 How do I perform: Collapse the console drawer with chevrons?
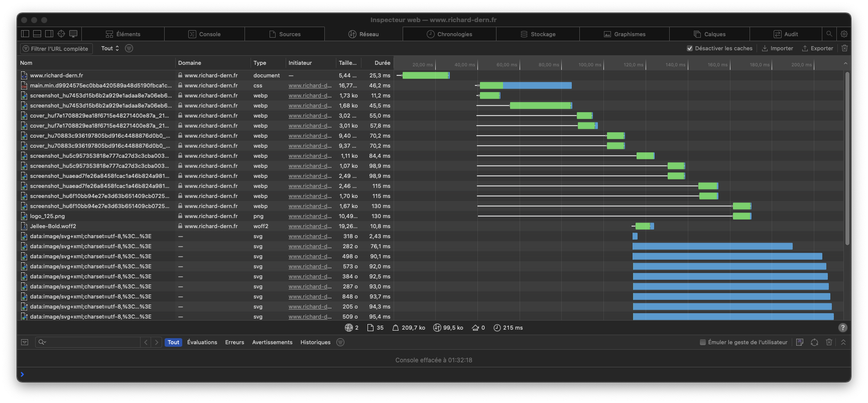coord(843,342)
